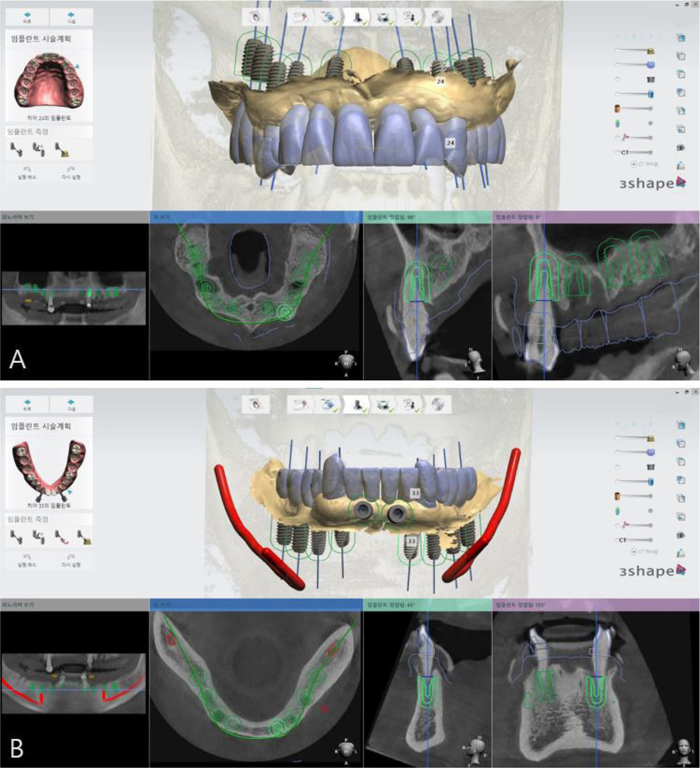Expand the CT visibility options in the lower window
The height and width of the screenshot is (768, 700).
click(x=634, y=552)
